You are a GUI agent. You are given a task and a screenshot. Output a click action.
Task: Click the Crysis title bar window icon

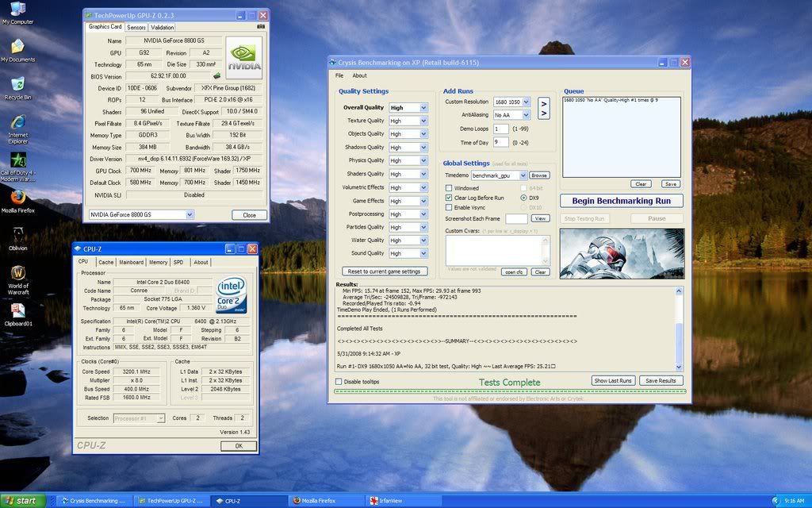(x=332, y=62)
